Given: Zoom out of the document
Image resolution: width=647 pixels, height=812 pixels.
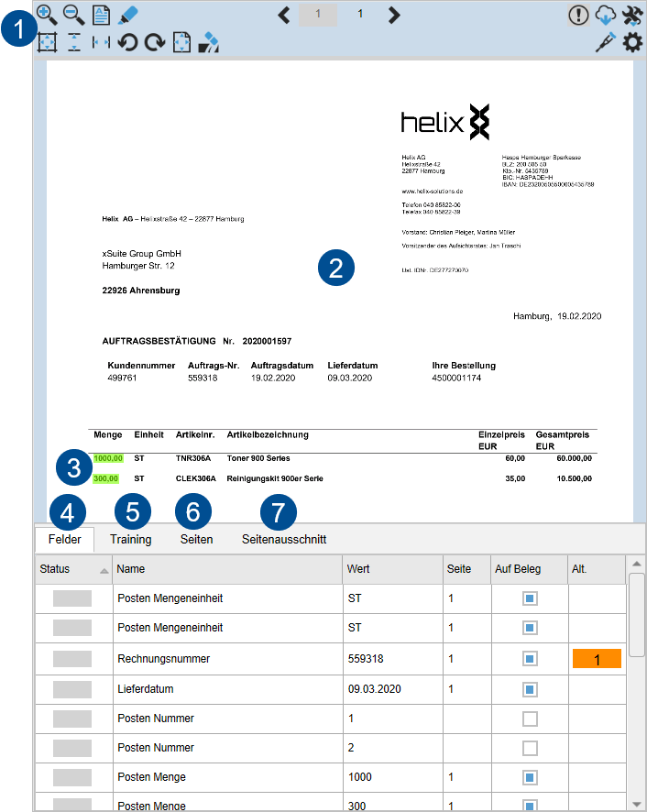Looking at the screenshot, I should (74, 15).
